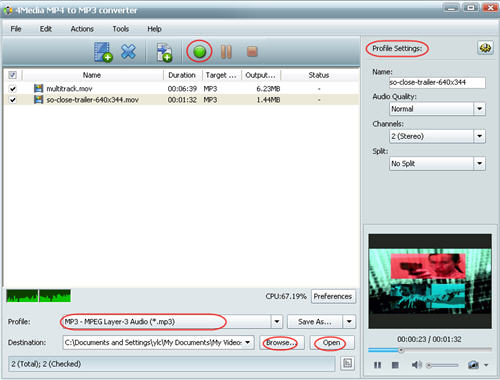Open advanced profile settings gear icon

485,48
